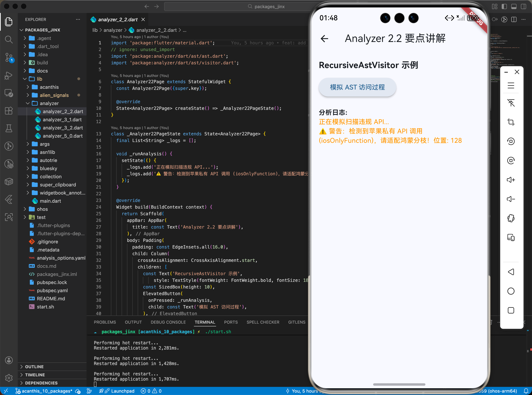Viewport: 532px width, 395px height.
Task: Toggle bottom panel layout icon
Action: pos(514,6)
